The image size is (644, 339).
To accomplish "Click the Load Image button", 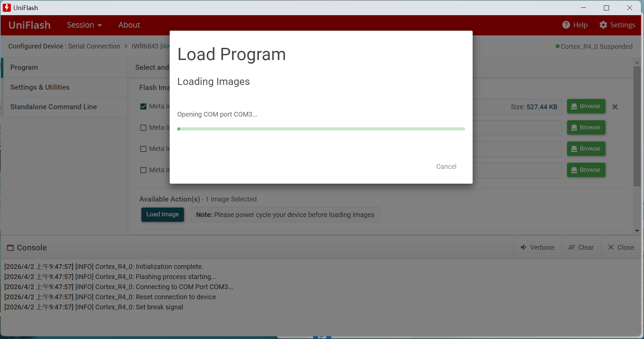I will 163,215.
